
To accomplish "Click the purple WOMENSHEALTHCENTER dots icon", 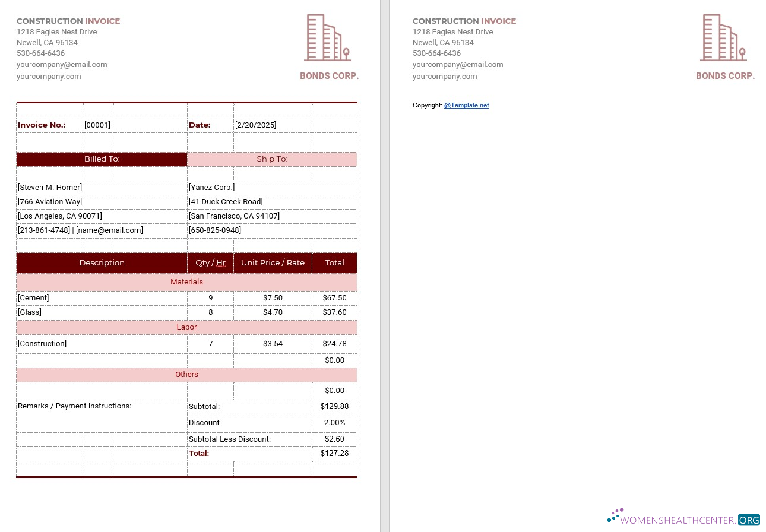I will [x=615, y=515].
